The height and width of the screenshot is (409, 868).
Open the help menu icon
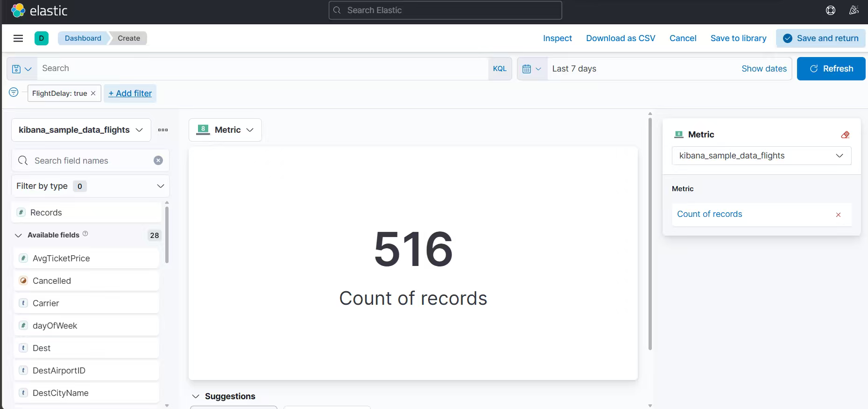click(830, 10)
